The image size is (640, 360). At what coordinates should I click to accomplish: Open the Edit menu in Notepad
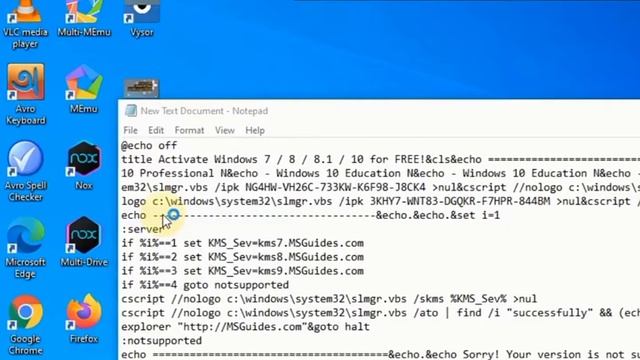156,130
